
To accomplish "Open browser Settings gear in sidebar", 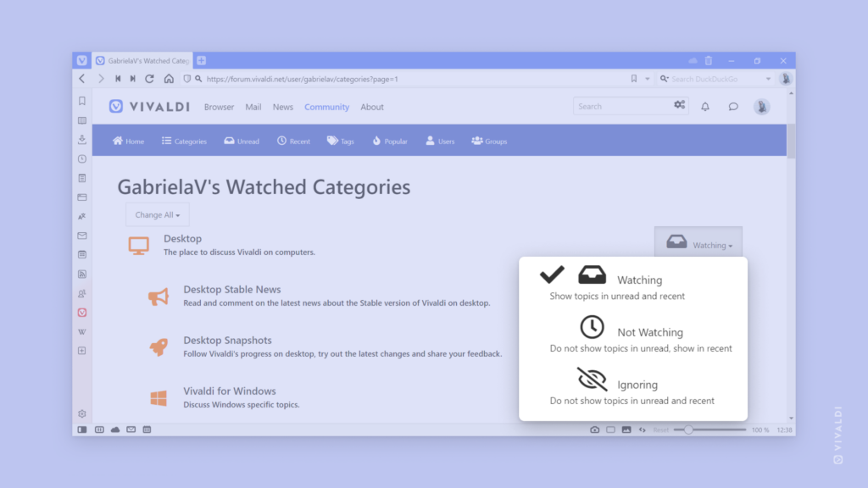I will click(x=82, y=413).
